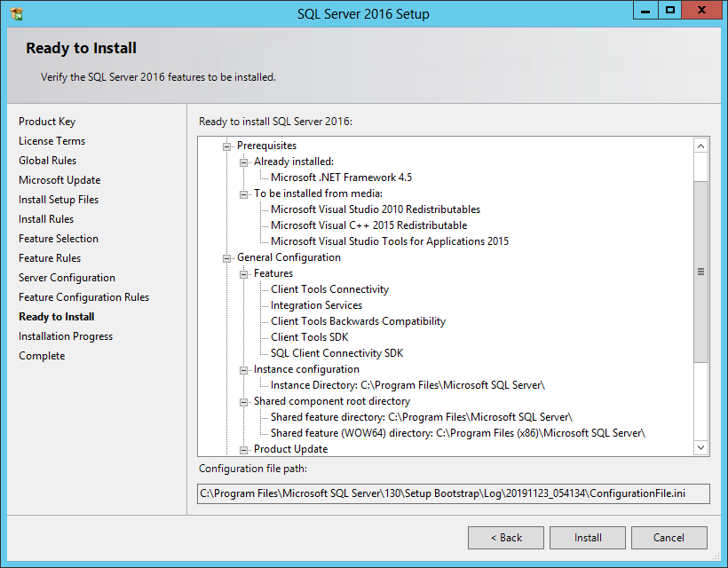Select the Instance configuration label
The width and height of the screenshot is (728, 568).
pos(306,369)
